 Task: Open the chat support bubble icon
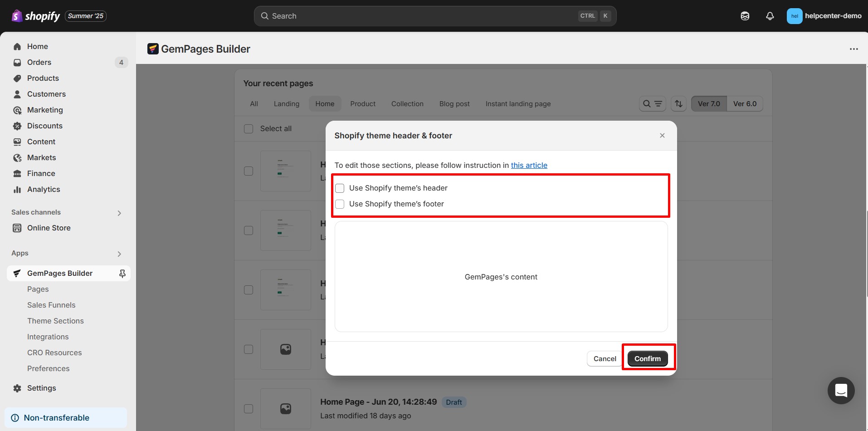pyautogui.click(x=841, y=390)
